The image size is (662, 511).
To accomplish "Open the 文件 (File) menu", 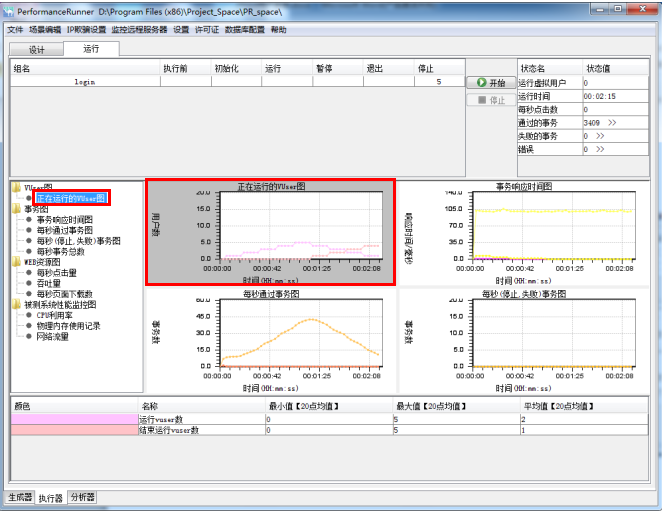I will click(15, 30).
